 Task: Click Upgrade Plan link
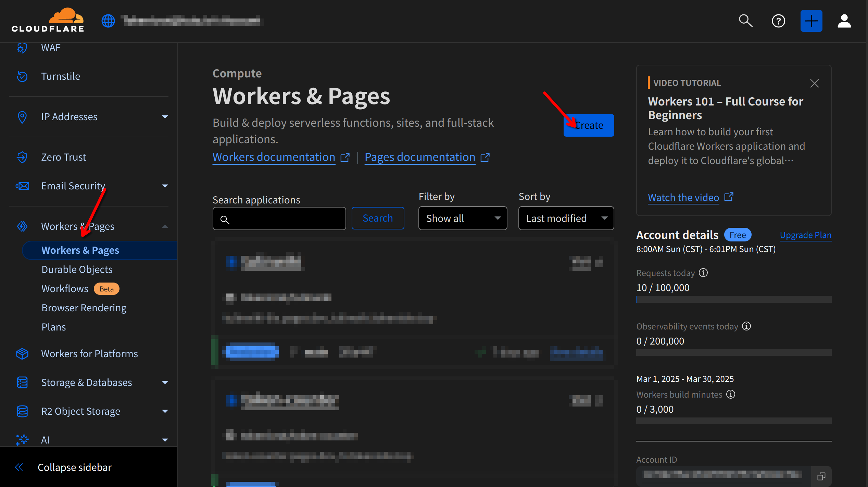[x=806, y=235]
